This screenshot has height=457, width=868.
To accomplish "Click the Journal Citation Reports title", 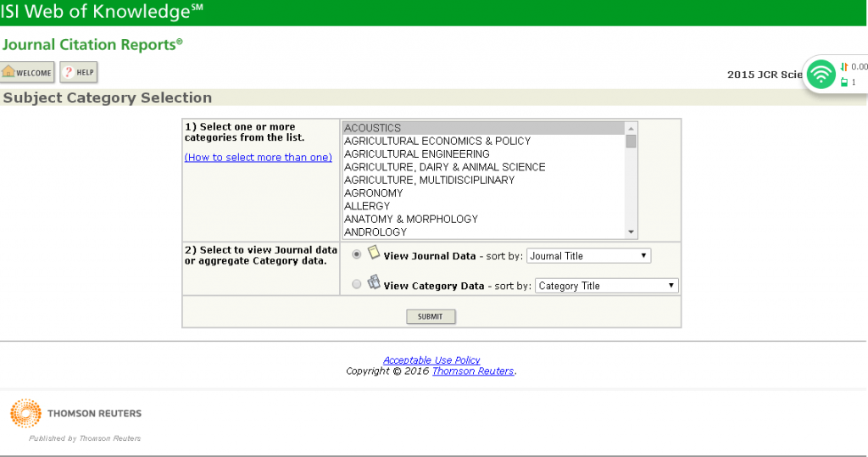I will (x=92, y=44).
